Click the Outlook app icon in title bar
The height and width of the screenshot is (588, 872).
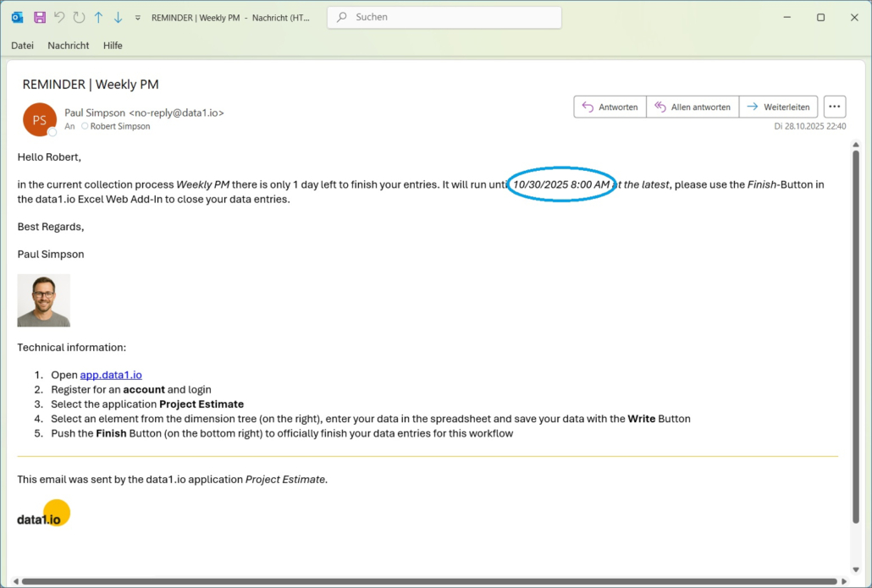click(17, 17)
